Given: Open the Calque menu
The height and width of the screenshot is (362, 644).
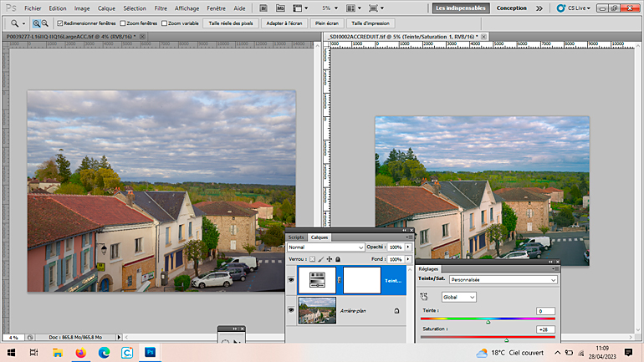Looking at the screenshot, I should coord(106,8).
